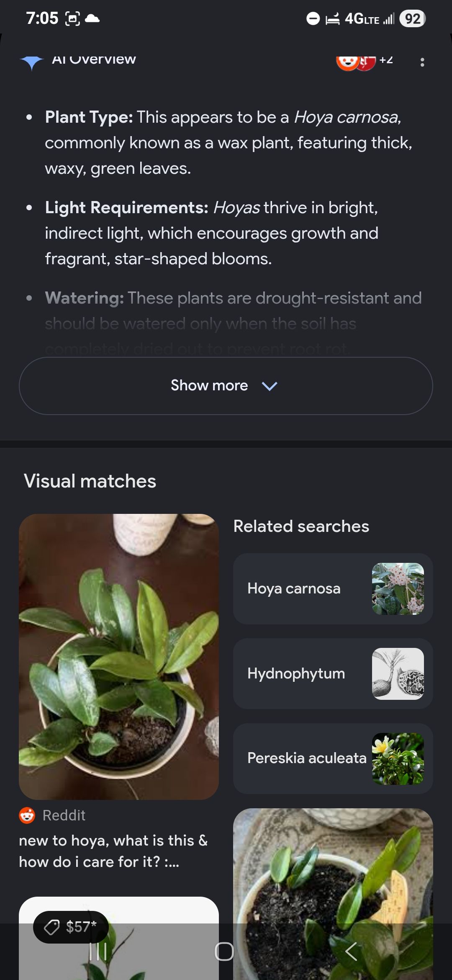Open the potted seedling visual match image
The width and height of the screenshot is (452, 980).
[333, 894]
